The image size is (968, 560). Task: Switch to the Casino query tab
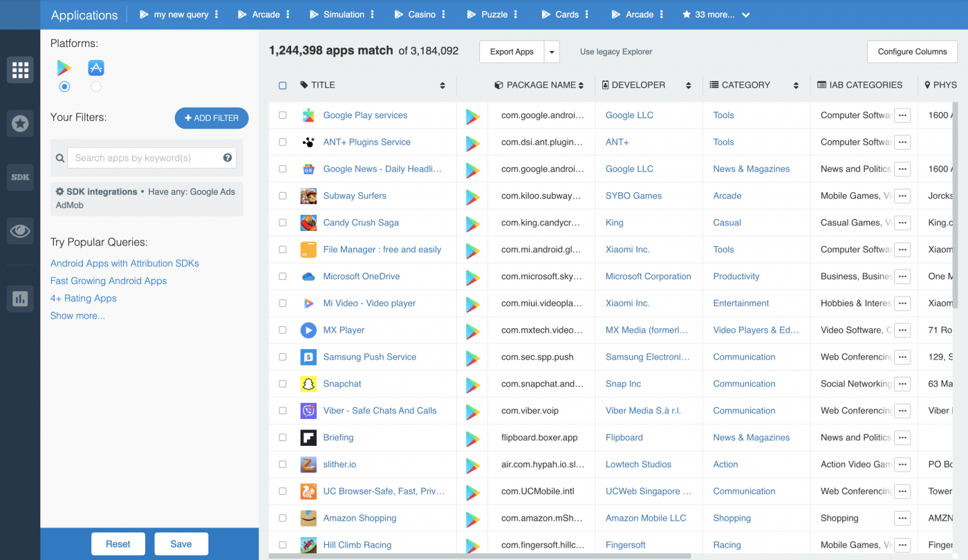click(416, 15)
